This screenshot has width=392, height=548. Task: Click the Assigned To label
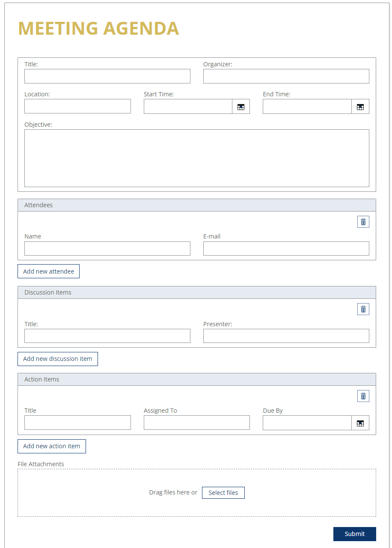[160, 411]
